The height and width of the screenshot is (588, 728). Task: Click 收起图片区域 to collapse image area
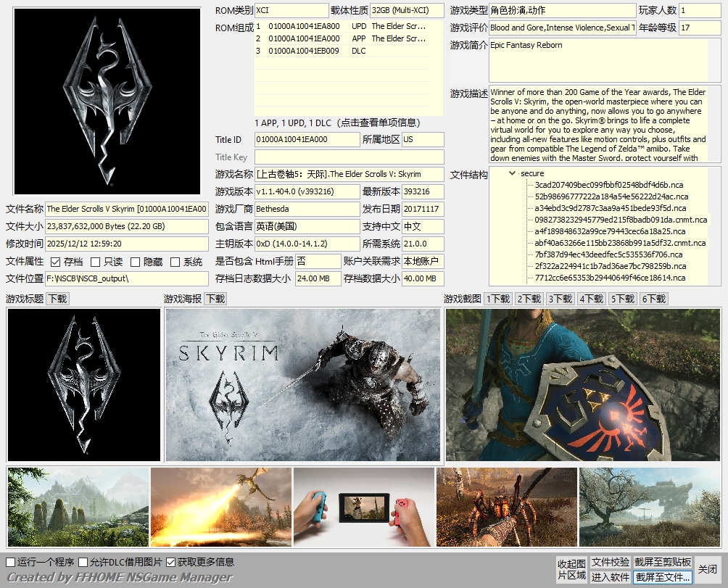(x=571, y=569)
